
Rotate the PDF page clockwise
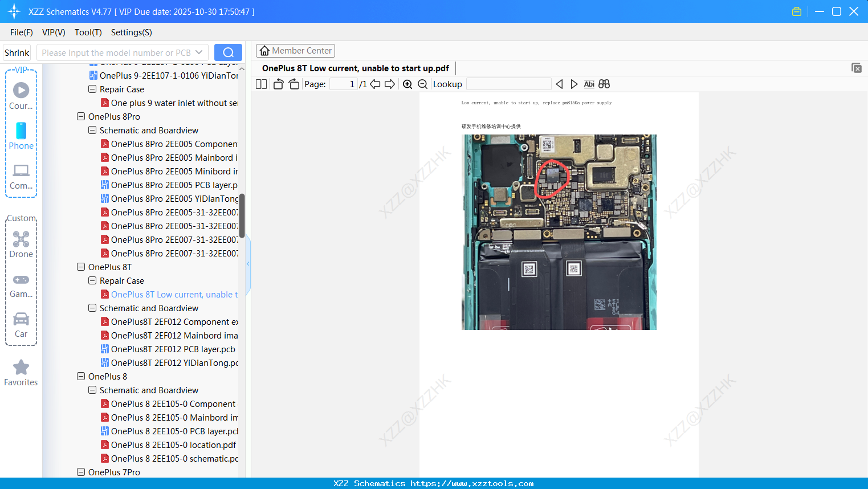pos(294,84)
